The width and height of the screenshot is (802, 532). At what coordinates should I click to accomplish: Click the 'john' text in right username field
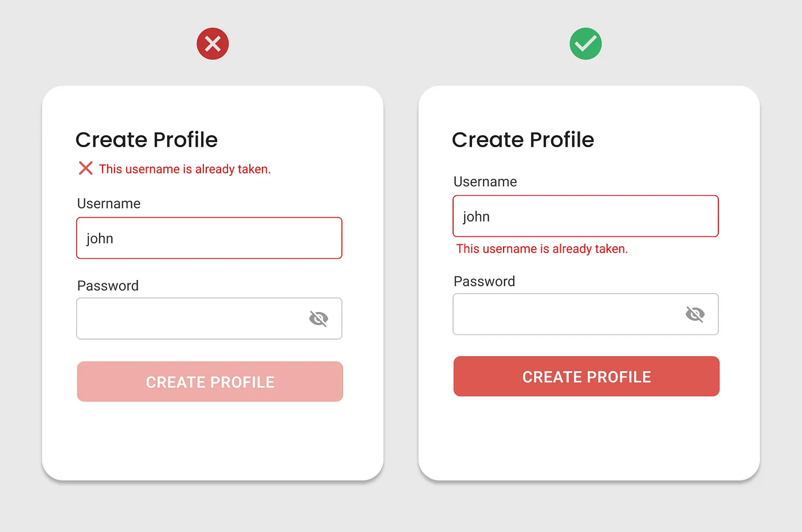(476, 217)
